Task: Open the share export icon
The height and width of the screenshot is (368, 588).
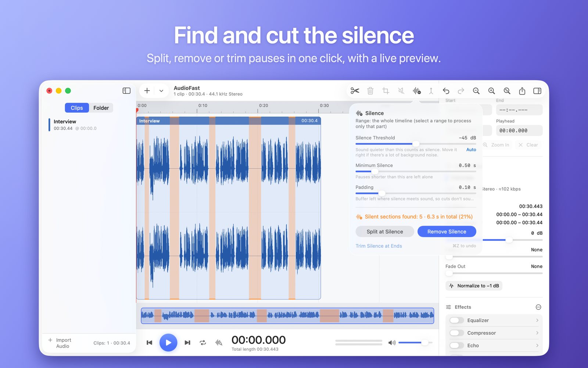Action: coord(522,91)
